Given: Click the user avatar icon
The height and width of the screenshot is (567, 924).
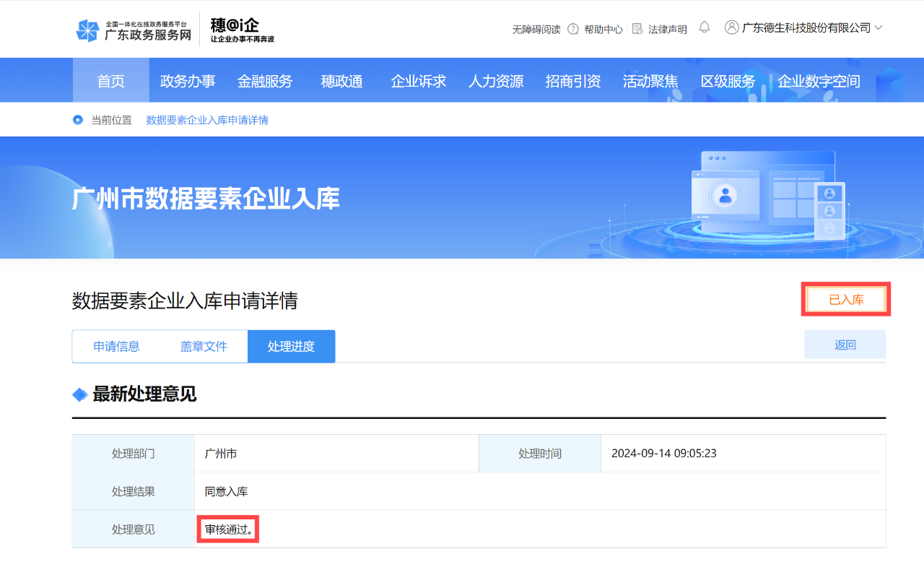Looking at the screenshot, I should coord(731,27).
